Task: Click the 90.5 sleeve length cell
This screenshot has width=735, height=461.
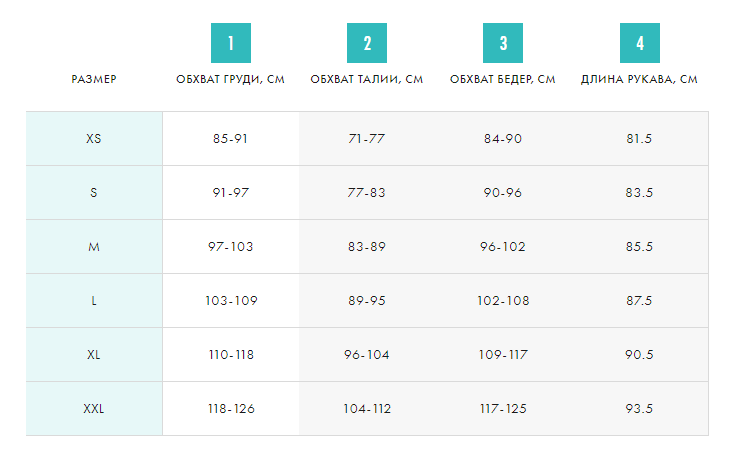Action: click(640, 355)
